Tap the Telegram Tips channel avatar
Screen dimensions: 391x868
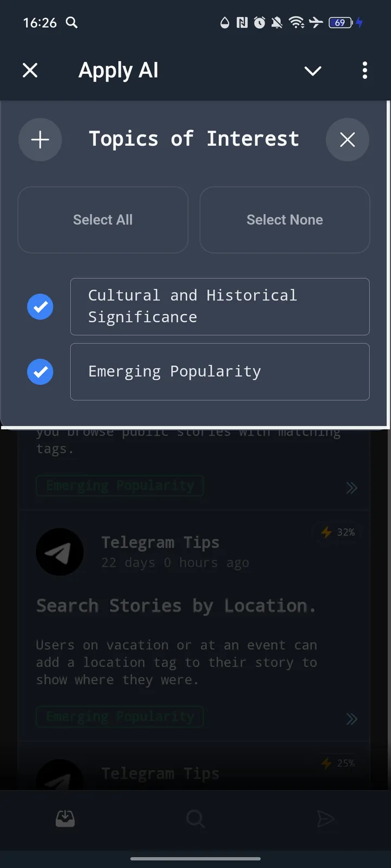coord(60,552)
